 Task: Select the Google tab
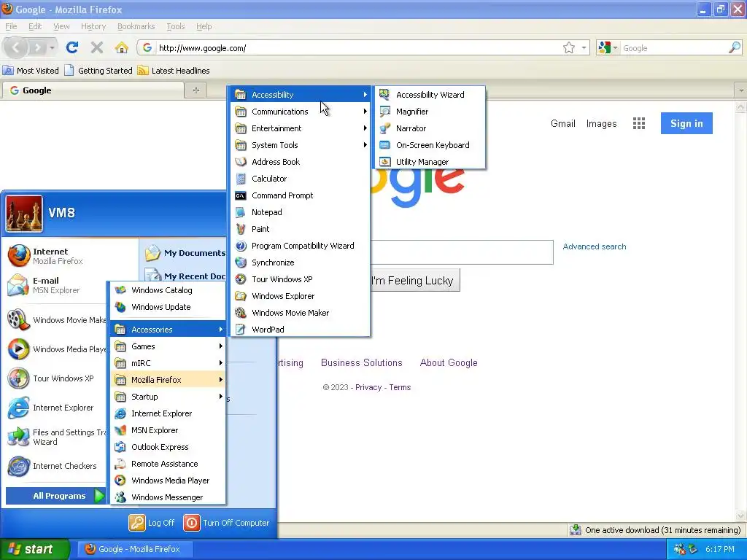pos(93,90)
